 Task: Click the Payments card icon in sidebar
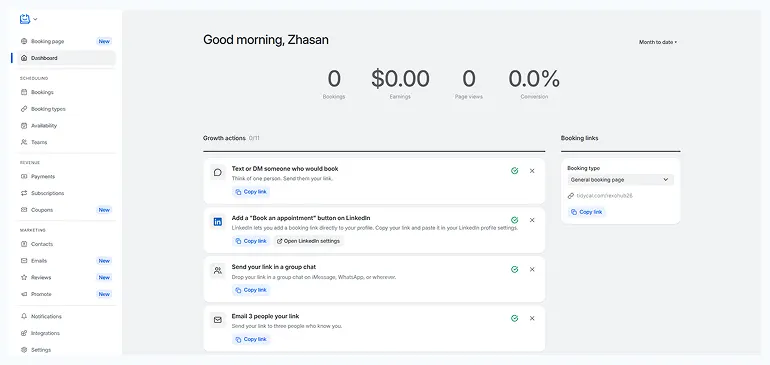pos(24,176)
